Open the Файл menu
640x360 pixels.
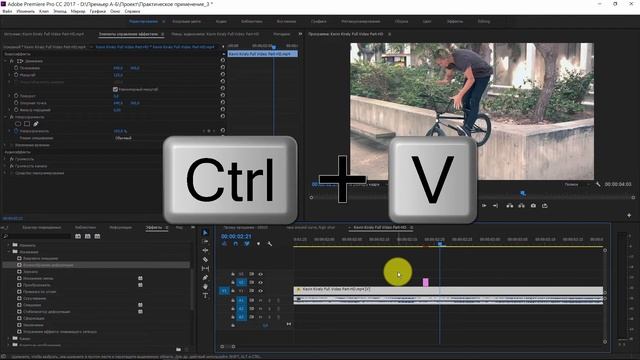[7, 11]
